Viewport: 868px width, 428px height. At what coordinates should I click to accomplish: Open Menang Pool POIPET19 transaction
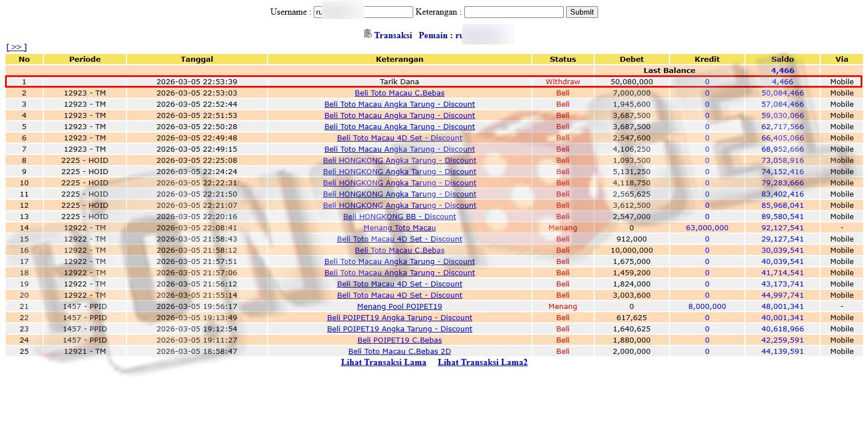click(399, 306)
